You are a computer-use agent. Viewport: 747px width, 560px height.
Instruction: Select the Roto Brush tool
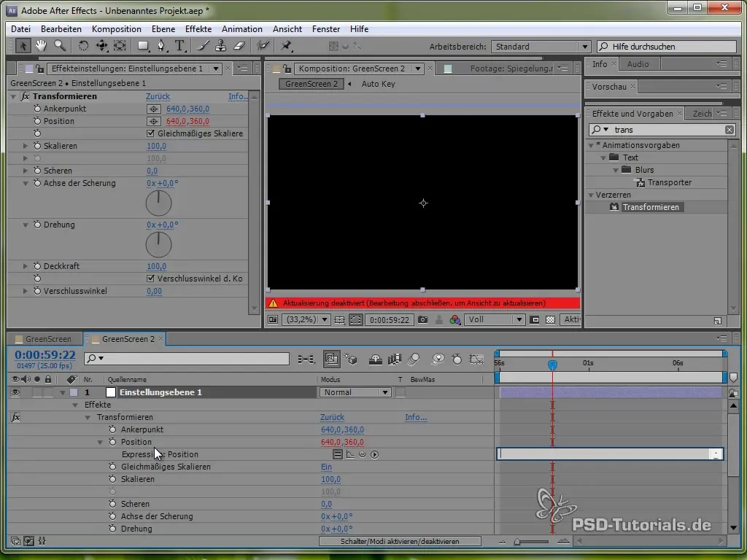pos(263,46)
